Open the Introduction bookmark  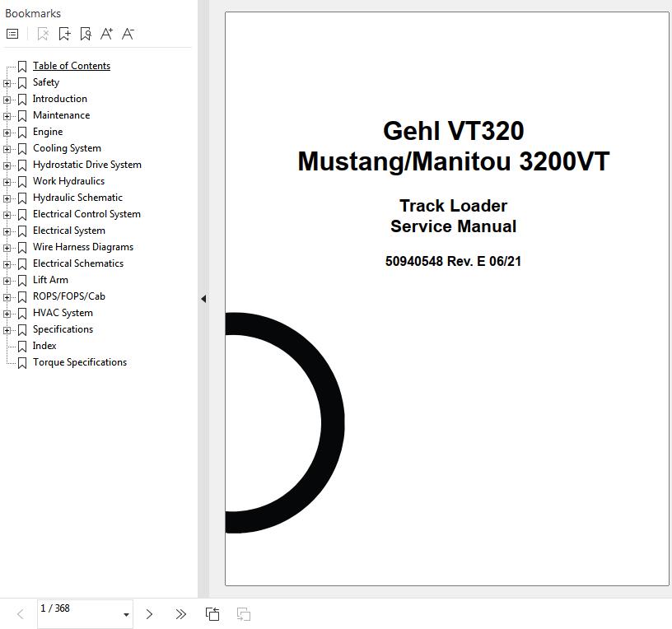(60, 99)
